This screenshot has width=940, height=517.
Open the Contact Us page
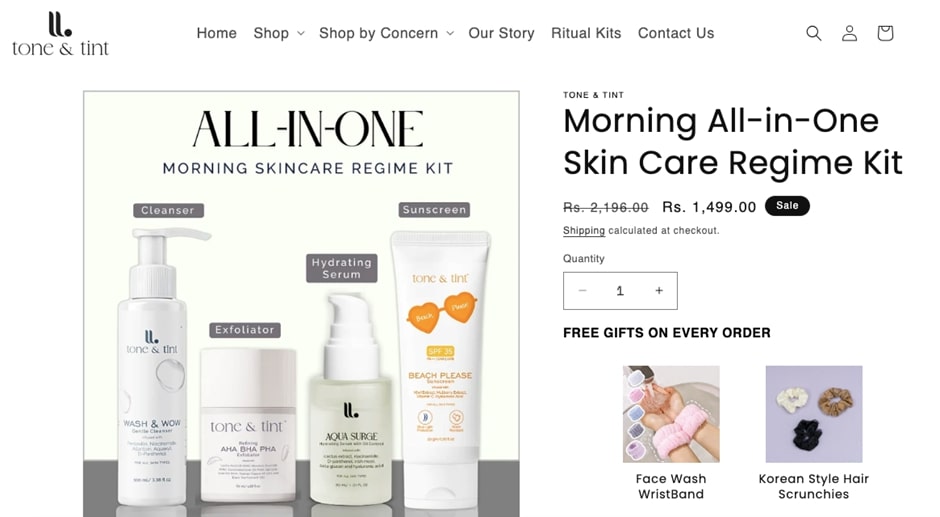[x=676, y=33]
